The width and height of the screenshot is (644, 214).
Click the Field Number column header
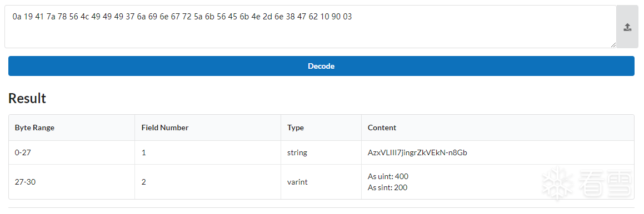click(x=164, y=128)
